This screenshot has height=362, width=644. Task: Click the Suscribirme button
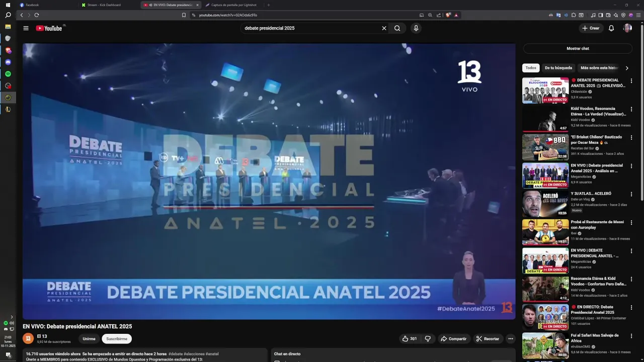click(117, 339)
